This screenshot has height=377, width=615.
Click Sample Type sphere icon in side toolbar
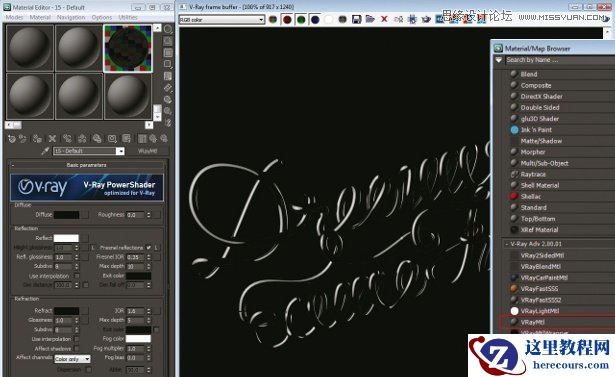pos(168,29)
